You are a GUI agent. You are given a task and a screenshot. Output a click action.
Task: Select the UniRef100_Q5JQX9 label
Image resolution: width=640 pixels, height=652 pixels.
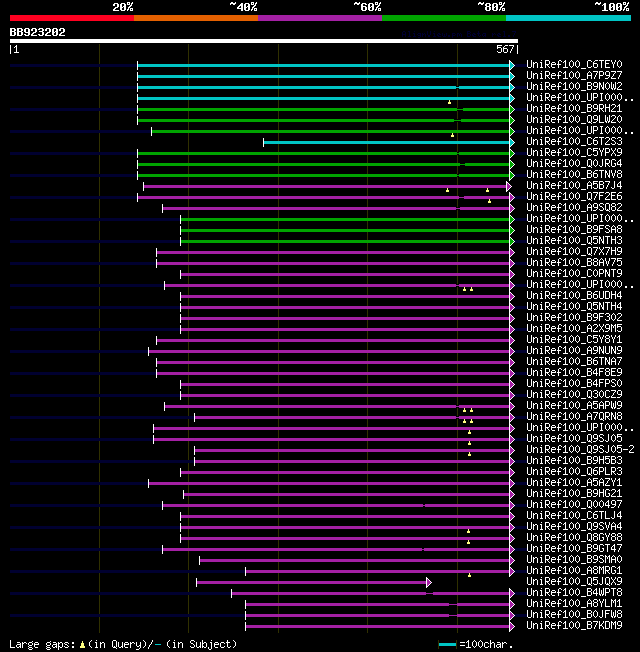[574, 582]
